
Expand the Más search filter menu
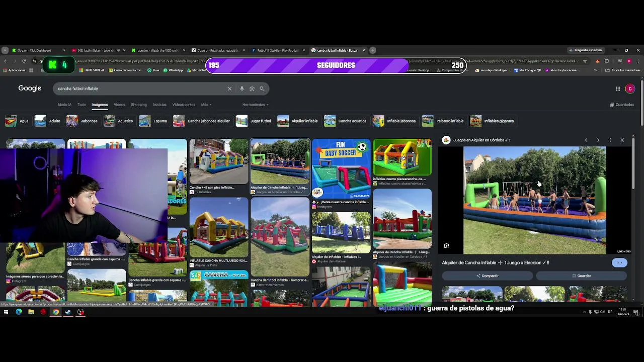click(x=206, y=105)
